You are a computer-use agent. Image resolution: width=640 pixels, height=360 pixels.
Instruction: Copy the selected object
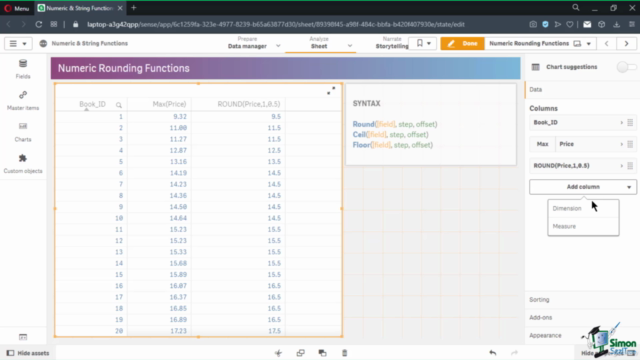[x=300, y=353]
